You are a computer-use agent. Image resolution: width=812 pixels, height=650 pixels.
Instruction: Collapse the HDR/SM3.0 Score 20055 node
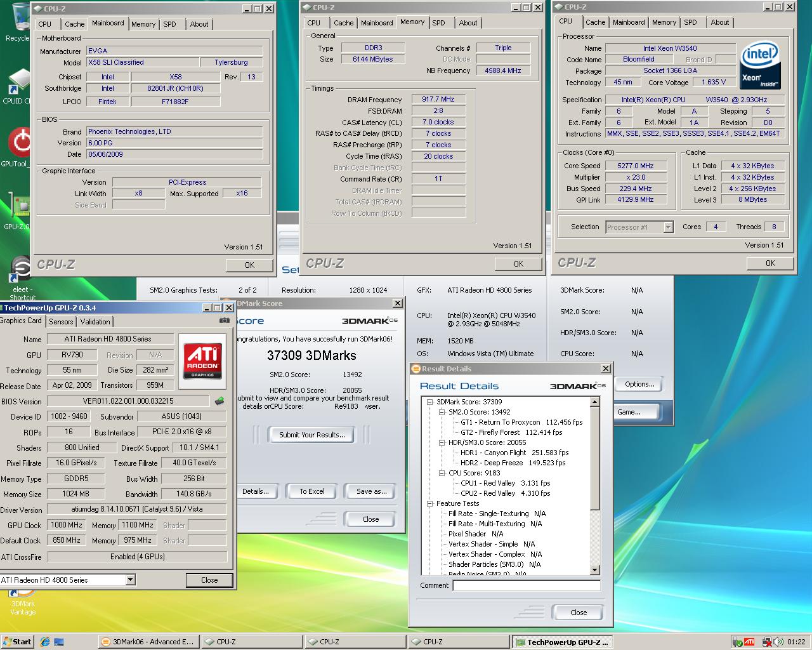coord(442,442)
